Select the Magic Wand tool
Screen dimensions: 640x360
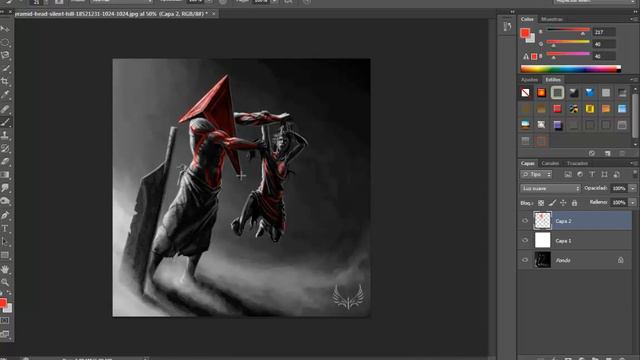click(x=5, y=68)
